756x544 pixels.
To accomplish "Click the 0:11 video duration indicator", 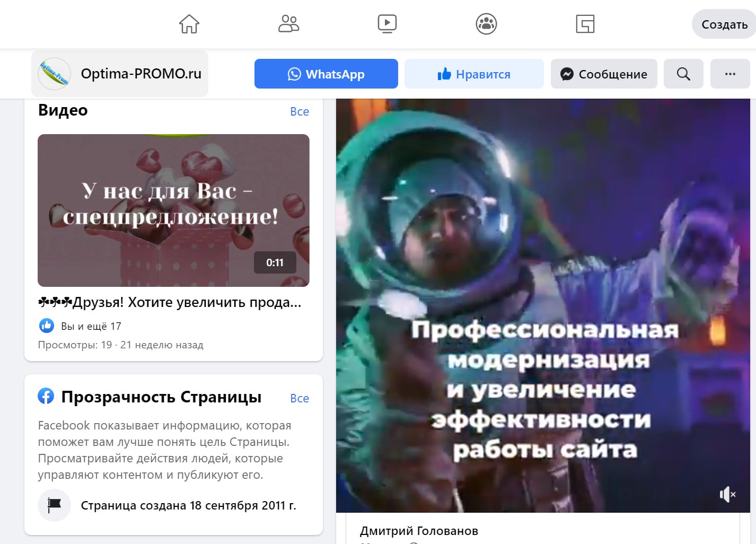I will [x=275, y=262].
